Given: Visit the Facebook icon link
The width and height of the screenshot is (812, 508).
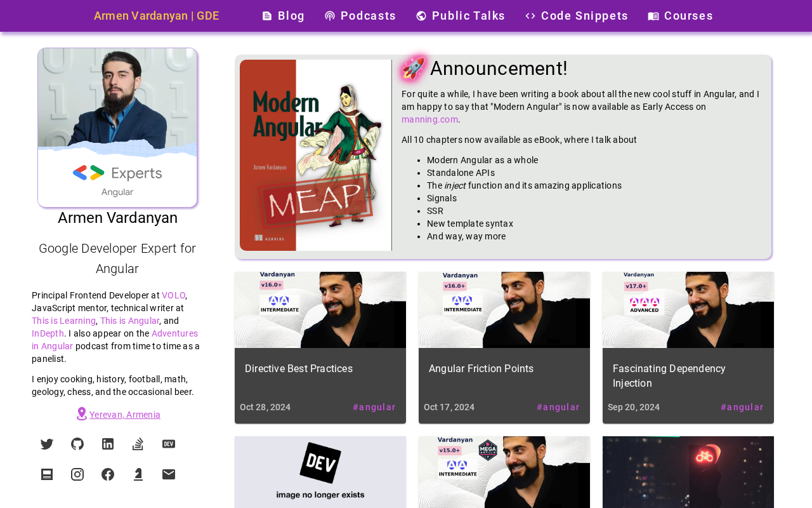Looking at the screenshot, I should pyautogui.click(x=108, y=474).
